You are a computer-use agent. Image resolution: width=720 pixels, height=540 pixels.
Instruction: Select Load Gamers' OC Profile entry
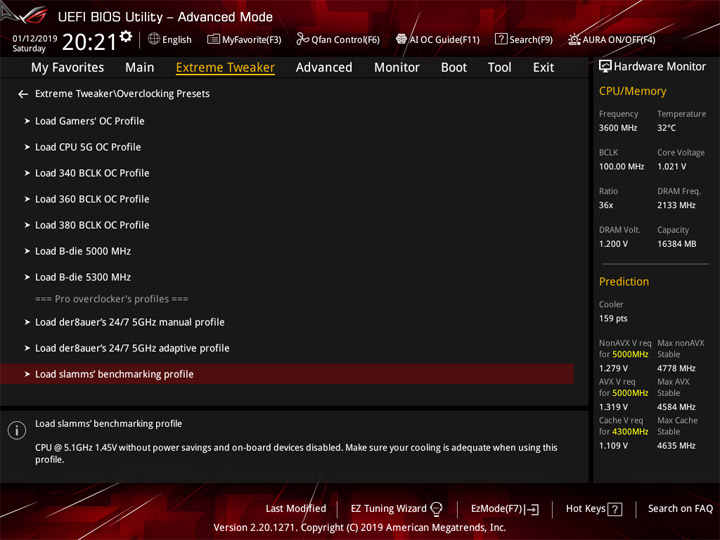pyautogui.click(x=90, y=121)
